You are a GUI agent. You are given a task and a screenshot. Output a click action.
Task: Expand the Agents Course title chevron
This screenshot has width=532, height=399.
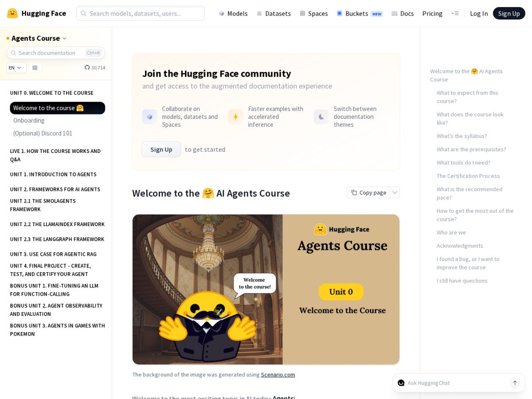[64, 39]
